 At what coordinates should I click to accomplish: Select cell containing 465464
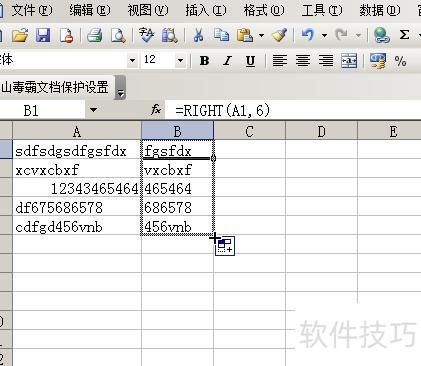(x=178, y=188)
